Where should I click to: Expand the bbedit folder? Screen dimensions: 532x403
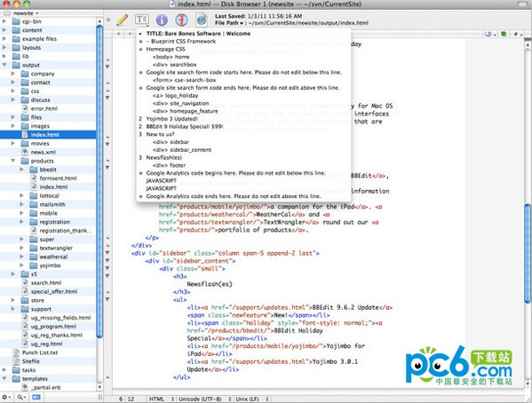(x=22, y=170)
